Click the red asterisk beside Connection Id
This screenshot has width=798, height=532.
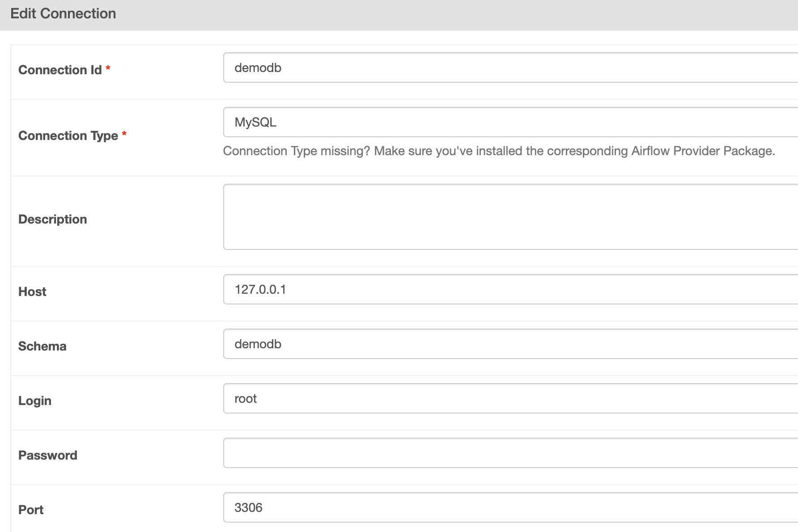[x=108, y=68]
